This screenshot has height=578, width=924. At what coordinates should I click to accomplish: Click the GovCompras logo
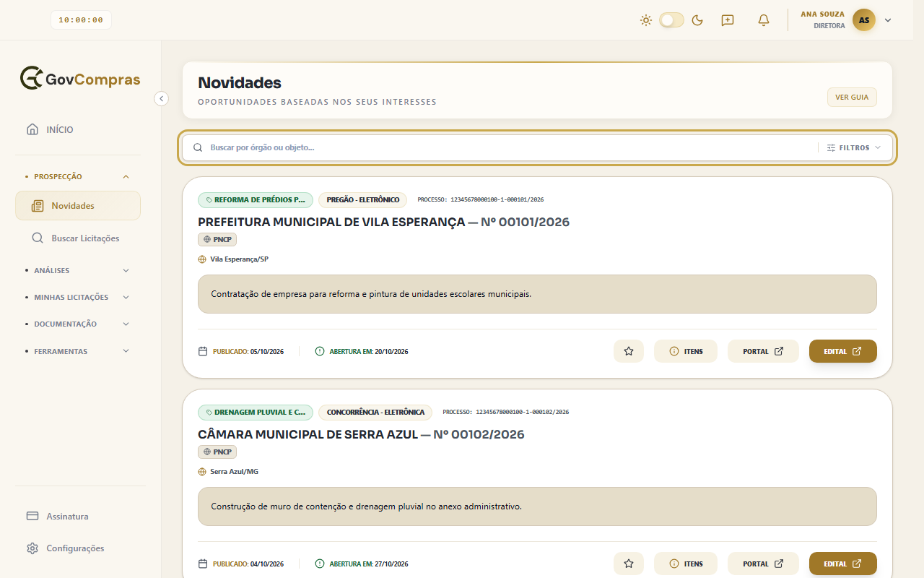pyautogui.click(x=80, y=79)
